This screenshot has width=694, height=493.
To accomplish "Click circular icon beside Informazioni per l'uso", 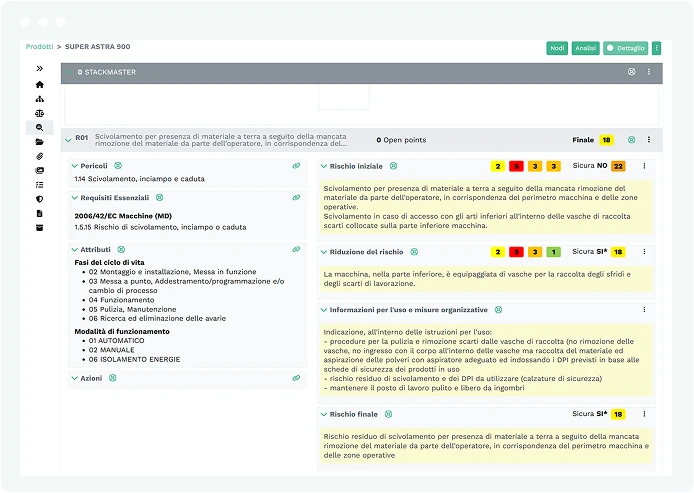I will coord(498,310).
